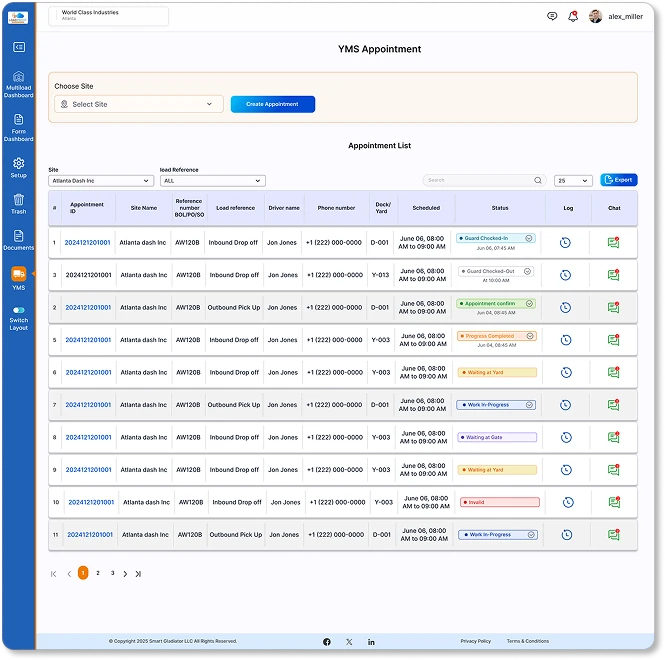Open Form Dashboard in sidebar
The width and height of the screenshot is (665, 660).
click(18, 128)
